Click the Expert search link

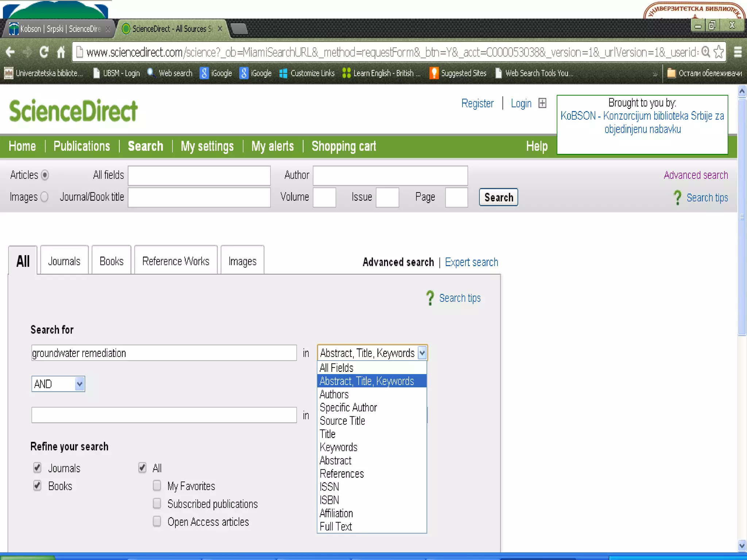tap(471, 262)
